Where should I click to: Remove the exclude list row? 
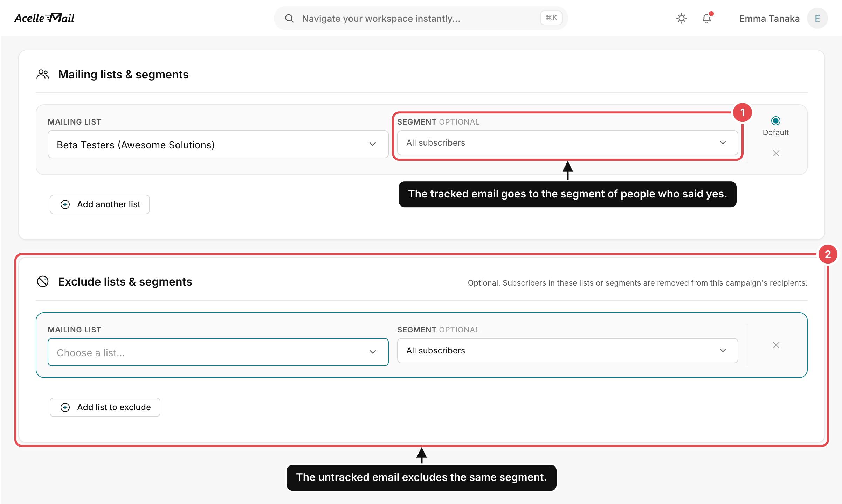(776, 345)
